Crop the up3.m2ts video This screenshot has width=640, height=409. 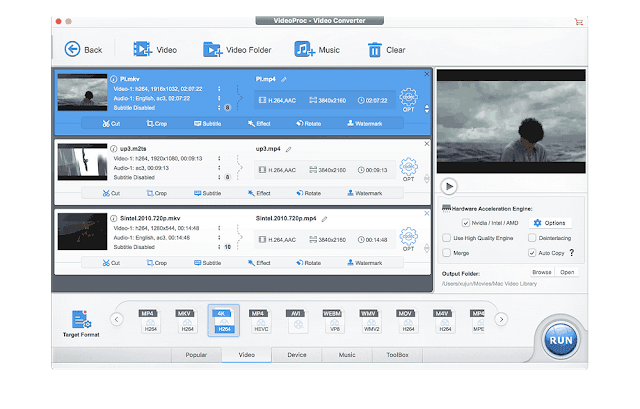click(x=157, y=193)
